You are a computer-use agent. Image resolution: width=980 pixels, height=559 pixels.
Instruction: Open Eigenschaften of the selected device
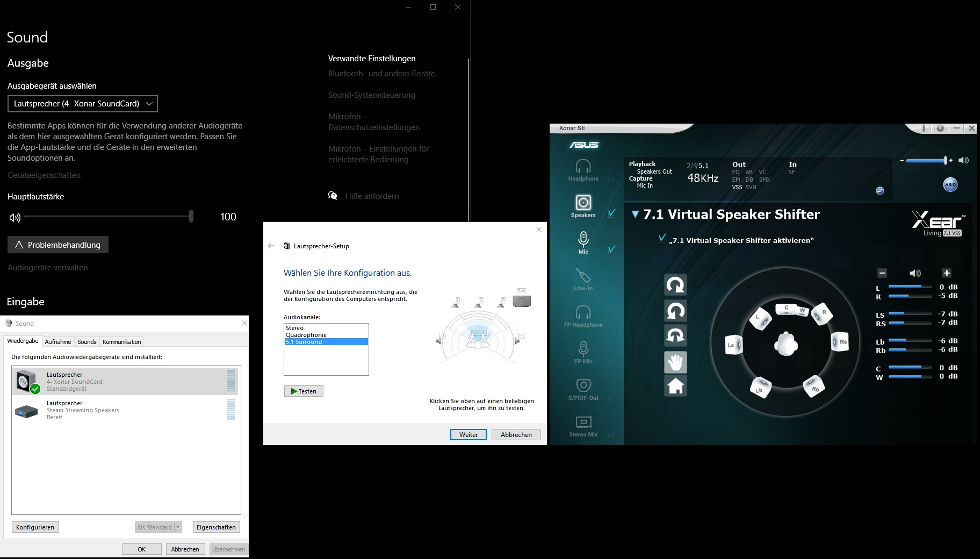click(x=216, y=527)
